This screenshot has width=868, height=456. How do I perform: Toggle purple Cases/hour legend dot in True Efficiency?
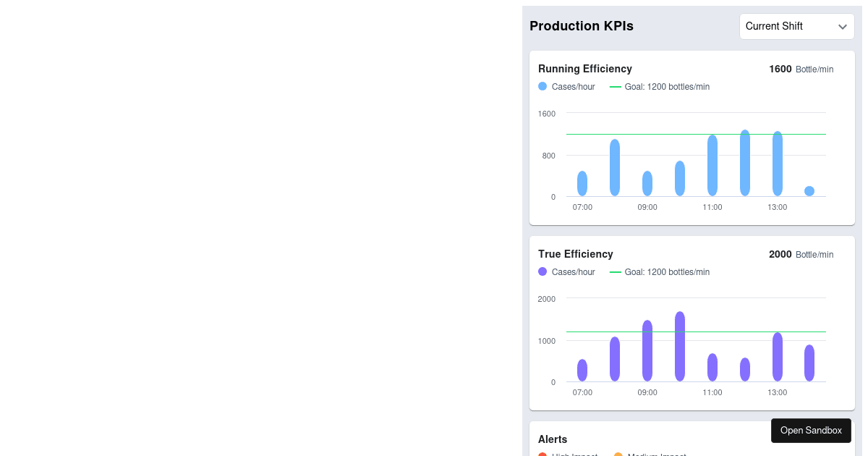point(542,272)
